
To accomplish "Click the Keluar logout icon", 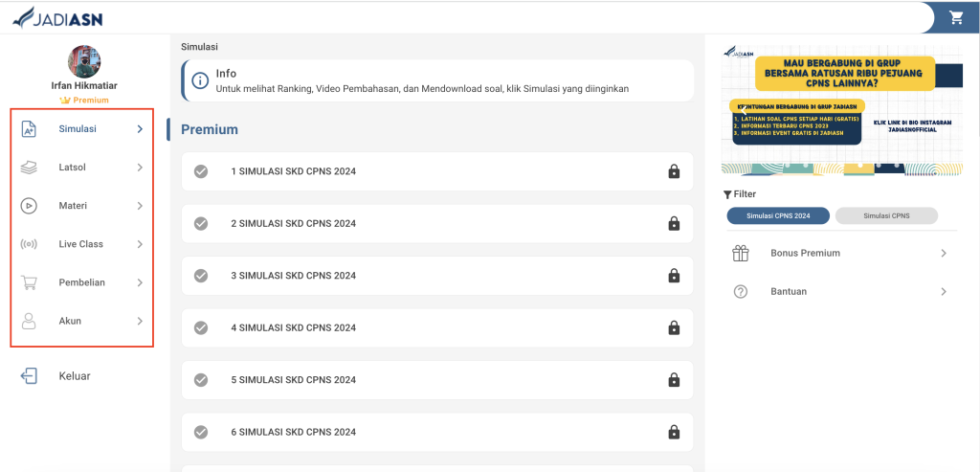I will (29, 376).
